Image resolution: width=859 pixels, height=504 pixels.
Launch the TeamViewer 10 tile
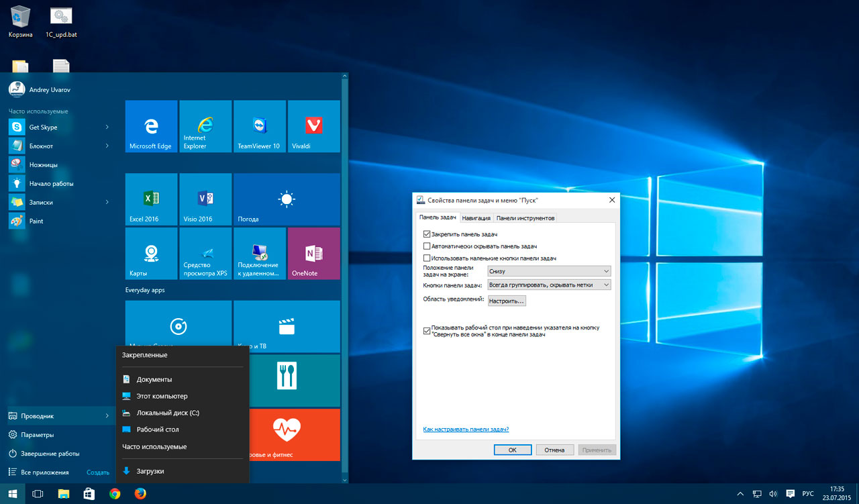click(259, 127)
